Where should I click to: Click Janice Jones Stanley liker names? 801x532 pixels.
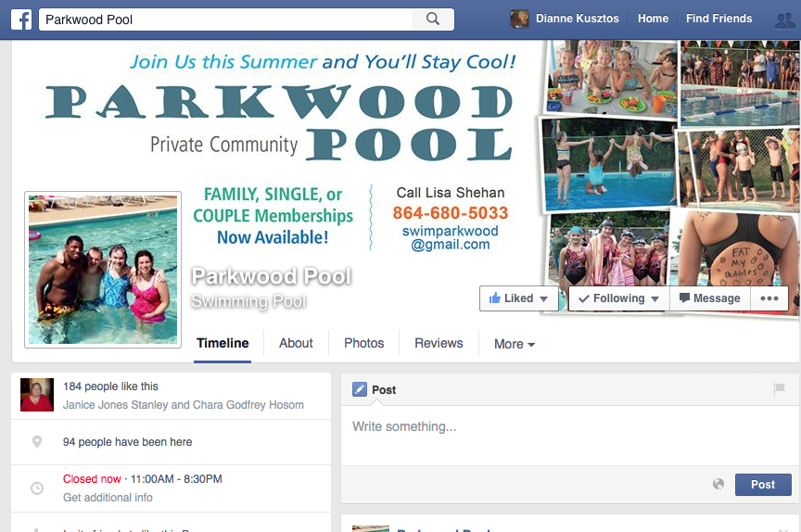[x=184, y=405]
